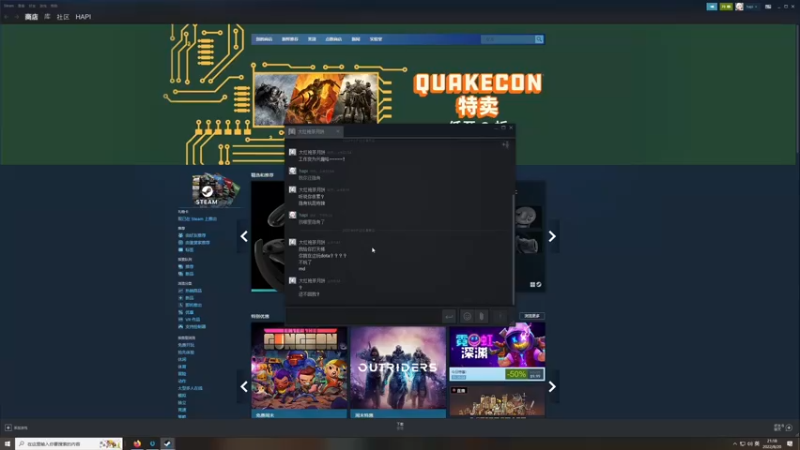The image size is (800, 450).
Task: Click the blue notification icon at top right
Action: pos(712,7)
